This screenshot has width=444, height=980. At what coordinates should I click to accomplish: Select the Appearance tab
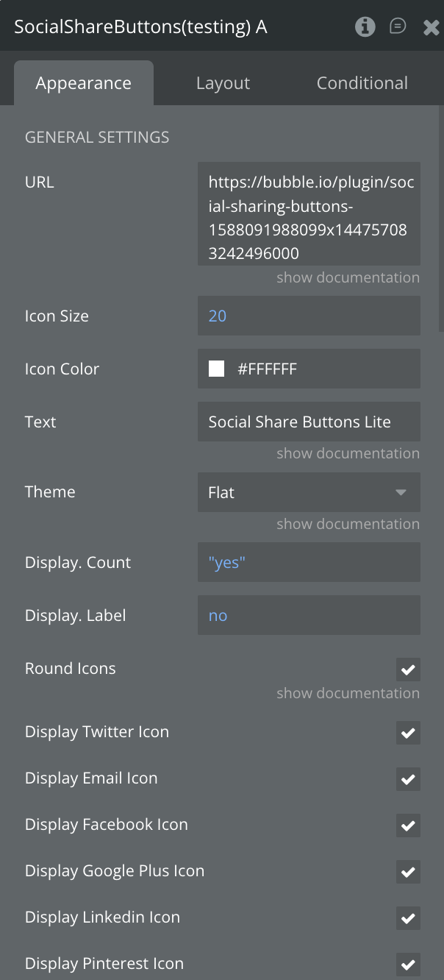83,83
